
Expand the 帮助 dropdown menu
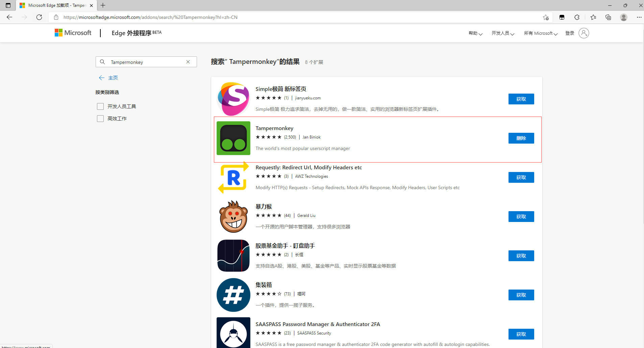click(x=475, y=33)
